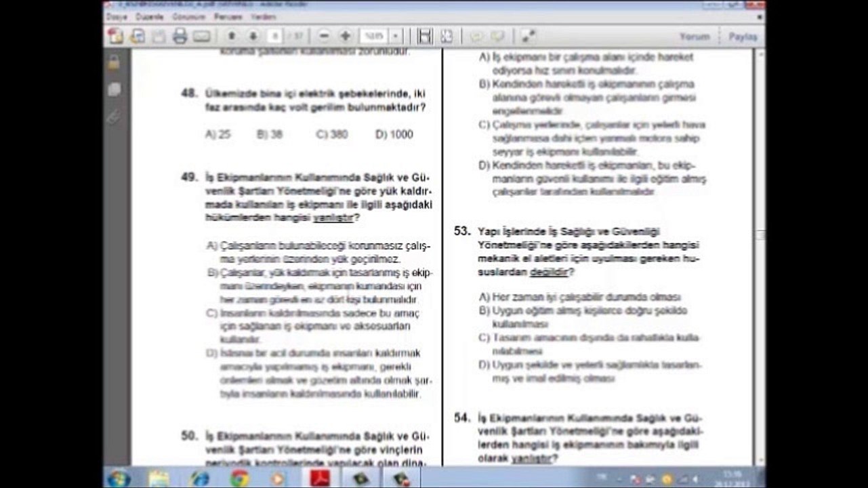Open the Pencere menu
The width and height of the screenshot is (868, 488).
tap(228, 16)
